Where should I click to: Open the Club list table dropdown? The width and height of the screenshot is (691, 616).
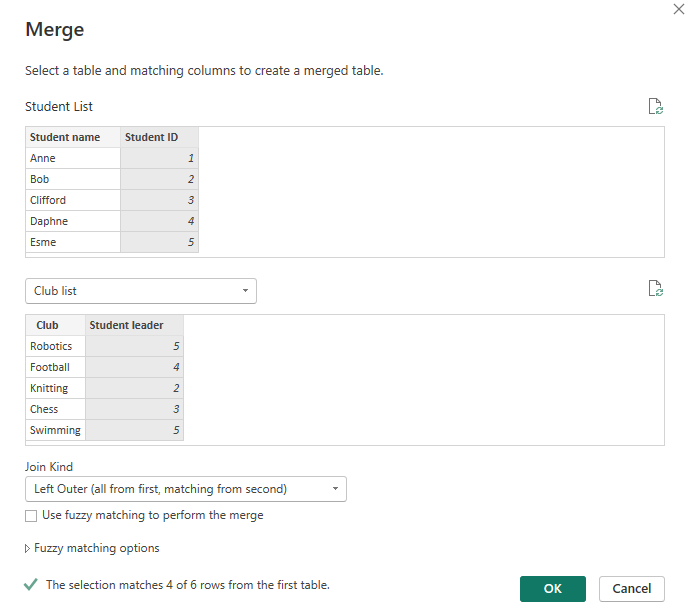click(x=140, y=291)
